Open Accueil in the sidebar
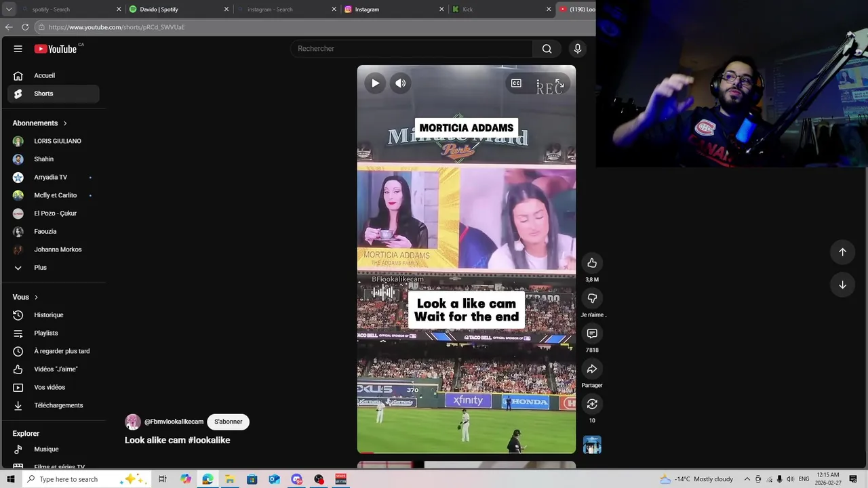 coord(54,75)
